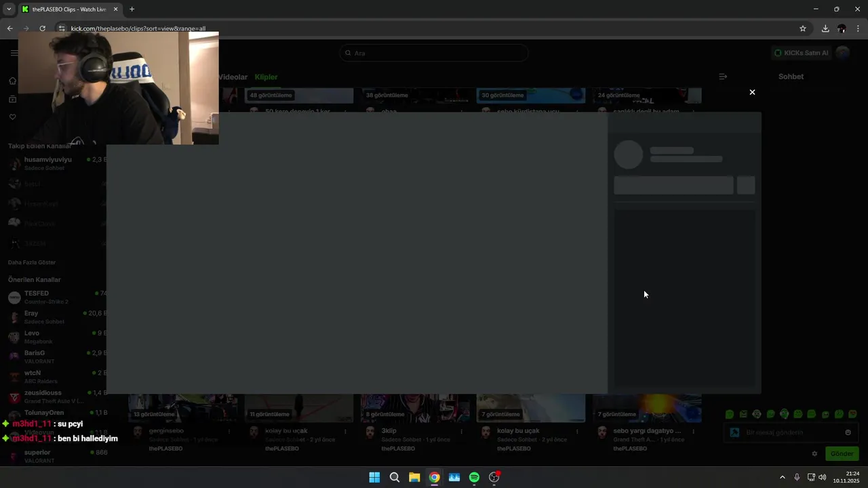Viewport: 868px width, 488px height.
Task: Open the Following heart icon in sidebar
Action: 12,117
